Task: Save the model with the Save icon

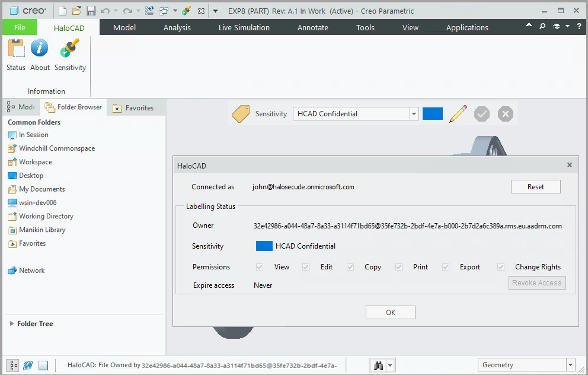Action: point(90,10)
